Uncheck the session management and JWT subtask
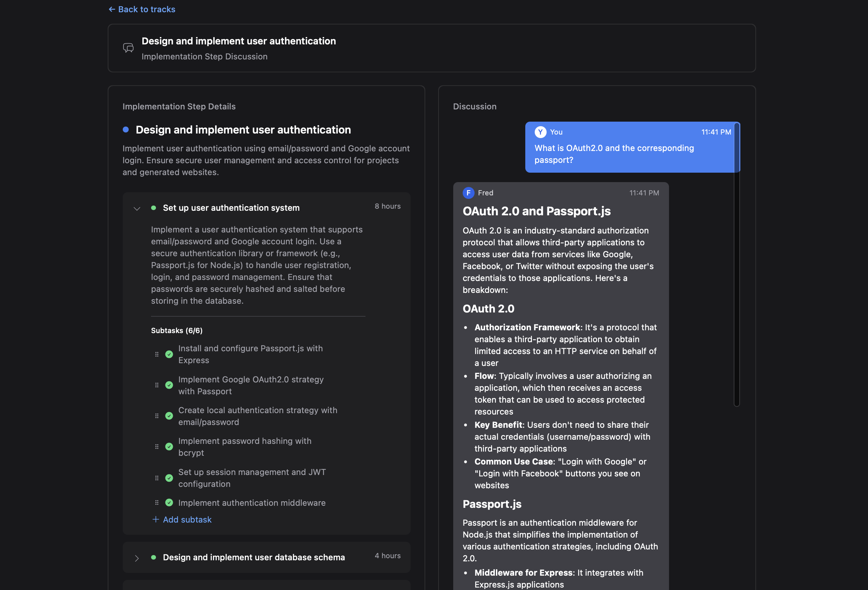The height and width of the screenshot is (590, 868). click(169, 478)
